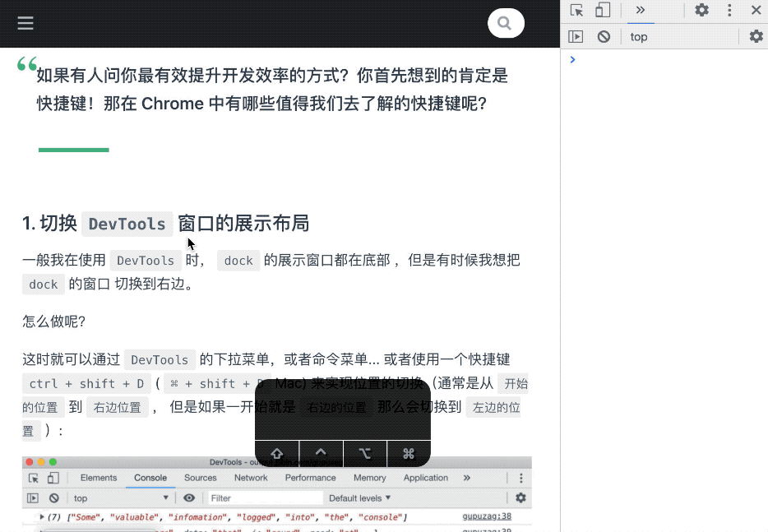Click the gupuzag:38 source link
This screenshot has width=768, height=532.
487,516
